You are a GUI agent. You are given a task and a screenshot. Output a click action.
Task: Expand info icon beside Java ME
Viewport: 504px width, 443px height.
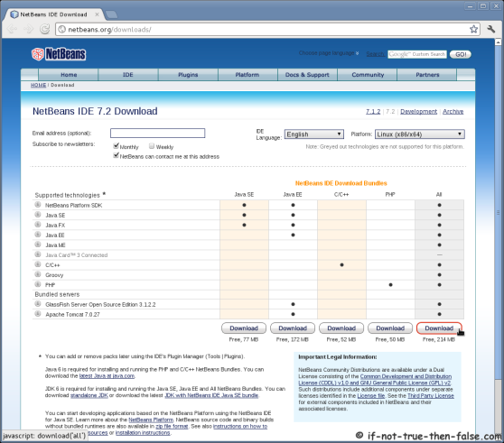click(x=38, y=245)
